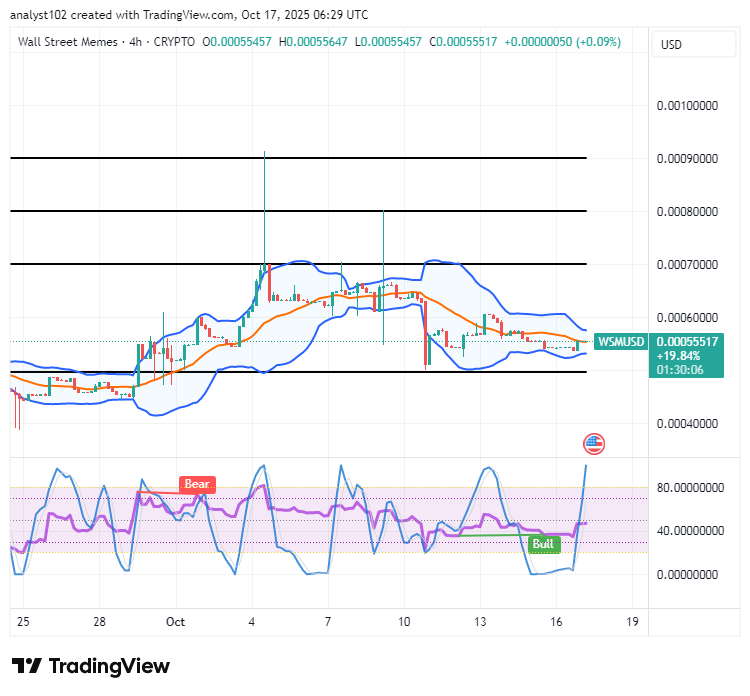Click the low value L0.00055457
The height and width of the screenshot is (696, 750).
point(388,42)
